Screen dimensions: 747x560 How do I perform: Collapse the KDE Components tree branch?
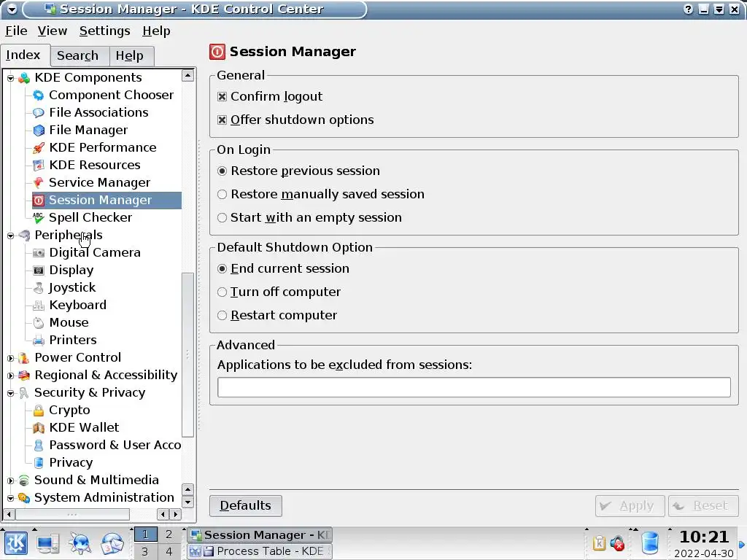10,78
